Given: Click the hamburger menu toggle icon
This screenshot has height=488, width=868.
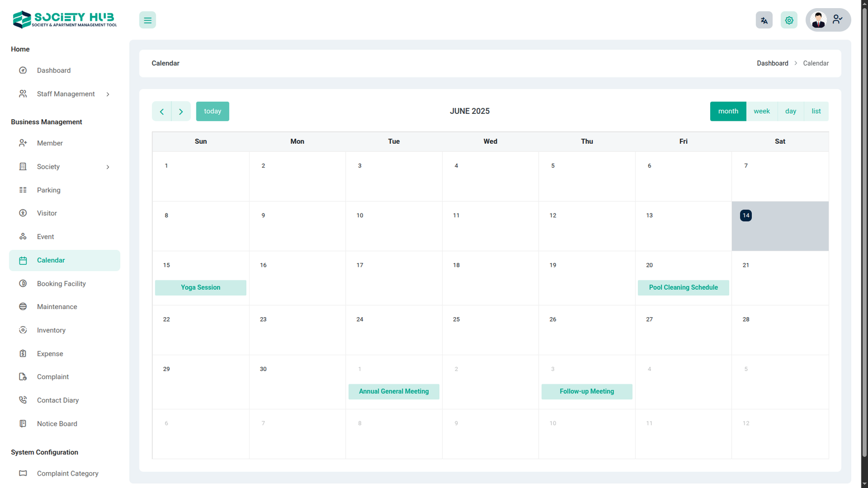Looking at the screenshot, I should coord(147,20).
